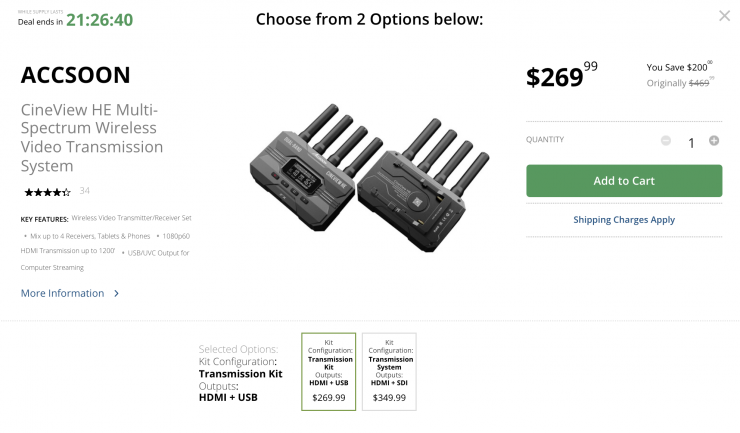Open the More Information link
740x433 pixels.
tap(62, 294)
